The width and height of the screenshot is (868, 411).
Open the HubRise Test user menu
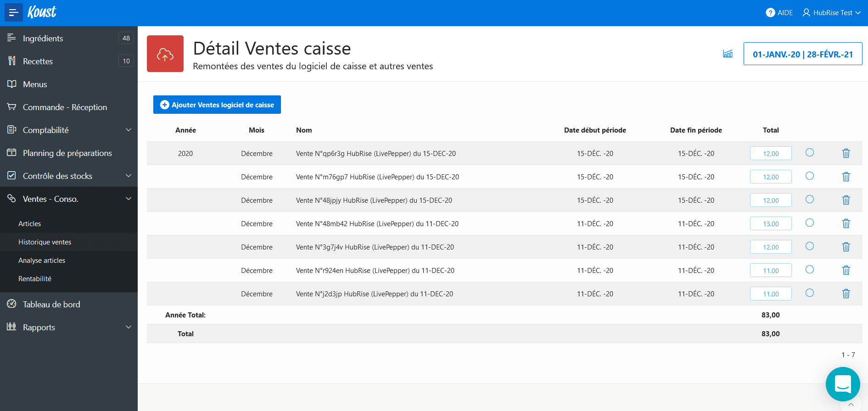(831, 13)
